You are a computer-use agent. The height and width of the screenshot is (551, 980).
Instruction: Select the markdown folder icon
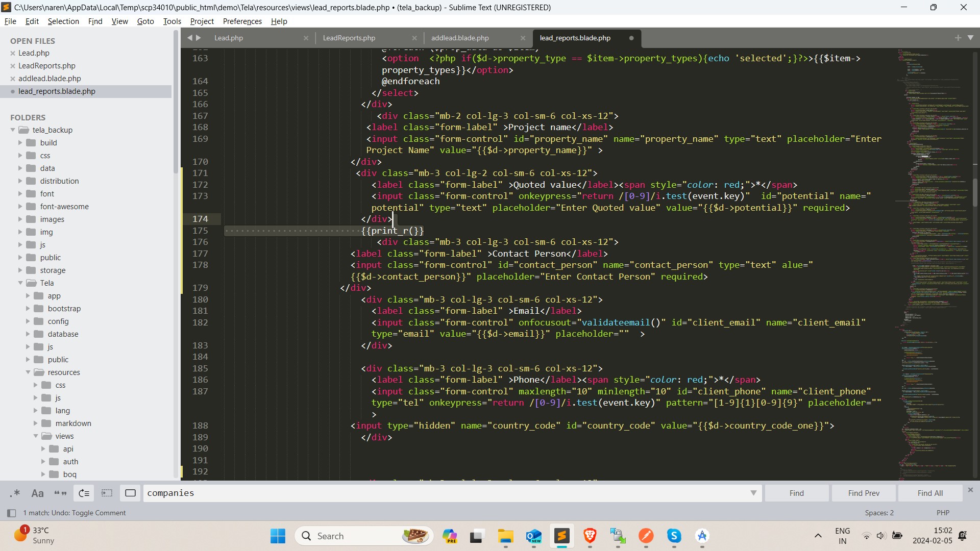click(46, 423)
